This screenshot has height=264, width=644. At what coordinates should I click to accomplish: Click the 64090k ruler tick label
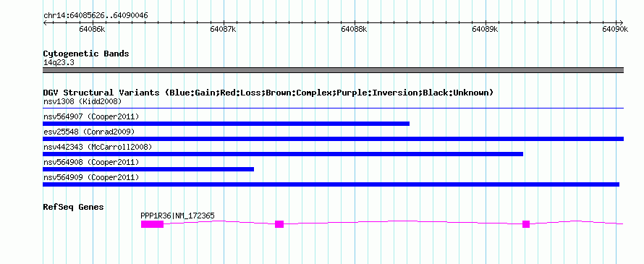click(x=615, y=29)
